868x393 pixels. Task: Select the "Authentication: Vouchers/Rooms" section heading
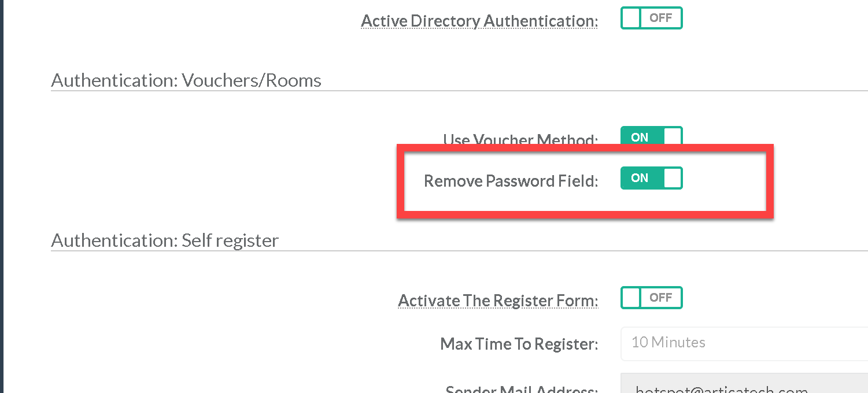click(186, 80)
